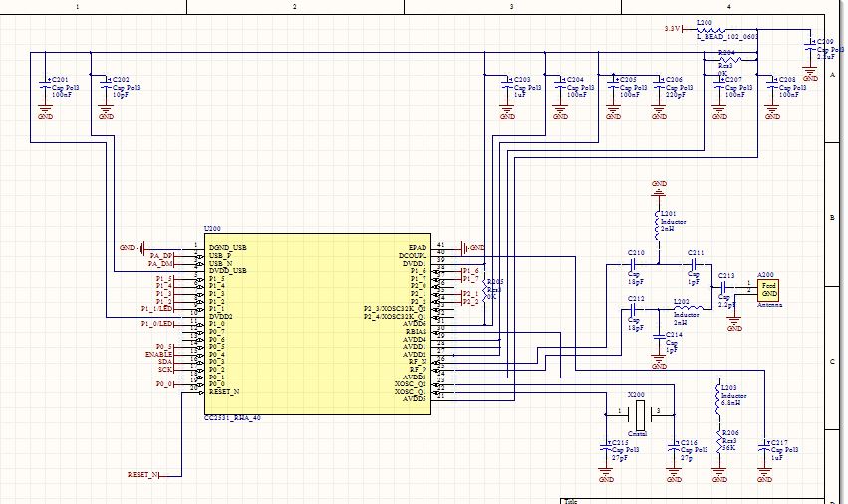Select the U200 designator text
Viewport: 848px width, 504px height.
(212, 229)
